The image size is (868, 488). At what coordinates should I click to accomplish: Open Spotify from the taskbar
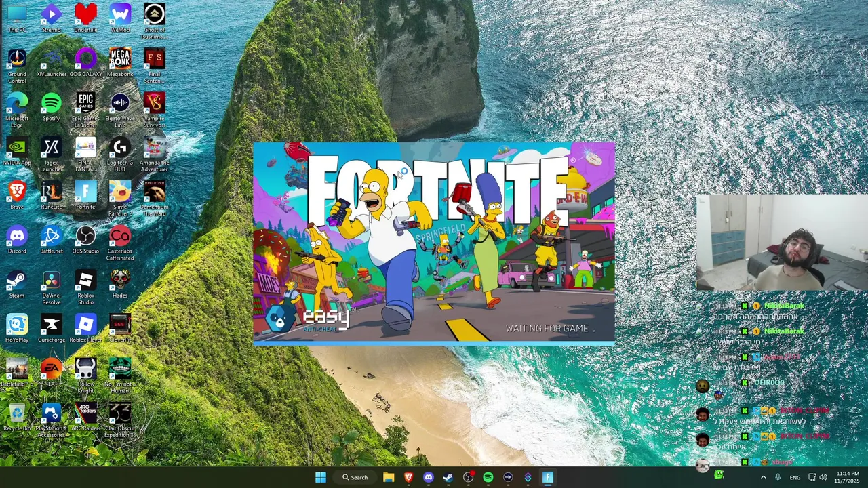click(x=488, y=477)
